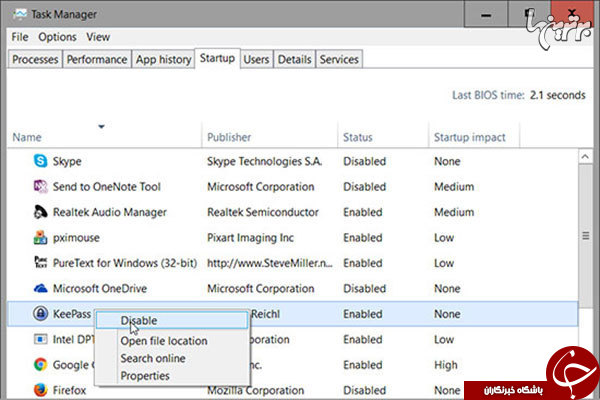This screenshot has width=600, height=400.
Task: Click Realtek Semiconductor publisher cell
Action: click(263, 212)
